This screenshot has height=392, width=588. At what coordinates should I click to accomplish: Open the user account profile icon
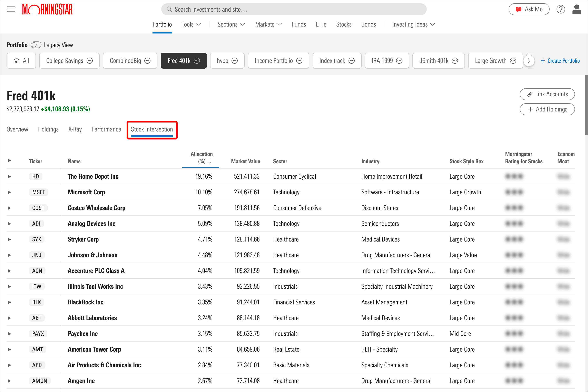pyautogui.click(x=577, y=9)
